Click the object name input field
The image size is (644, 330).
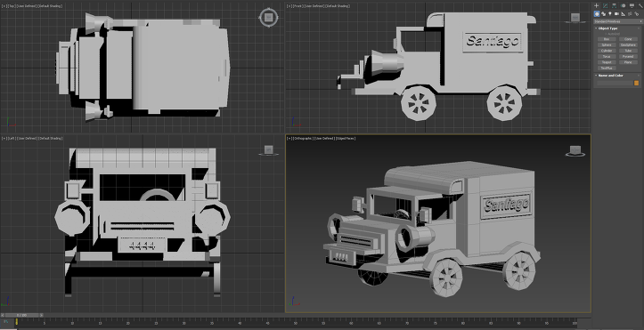click(615, 84)
